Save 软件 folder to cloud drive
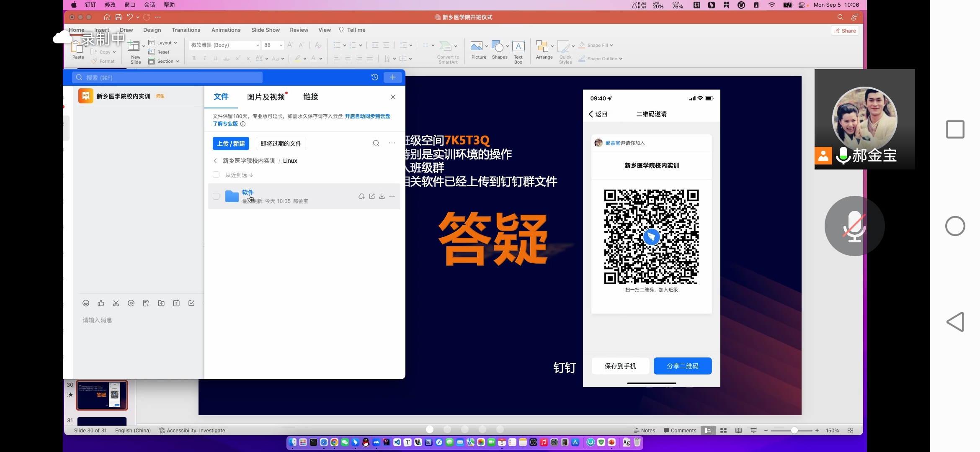 (x=361, y=196)
